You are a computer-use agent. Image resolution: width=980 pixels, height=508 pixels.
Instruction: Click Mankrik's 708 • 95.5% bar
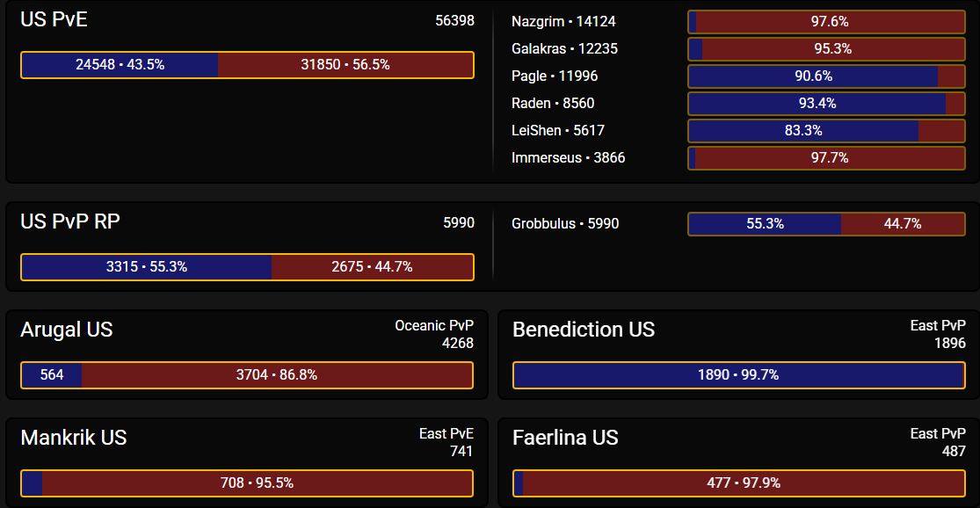pos(247,483)
